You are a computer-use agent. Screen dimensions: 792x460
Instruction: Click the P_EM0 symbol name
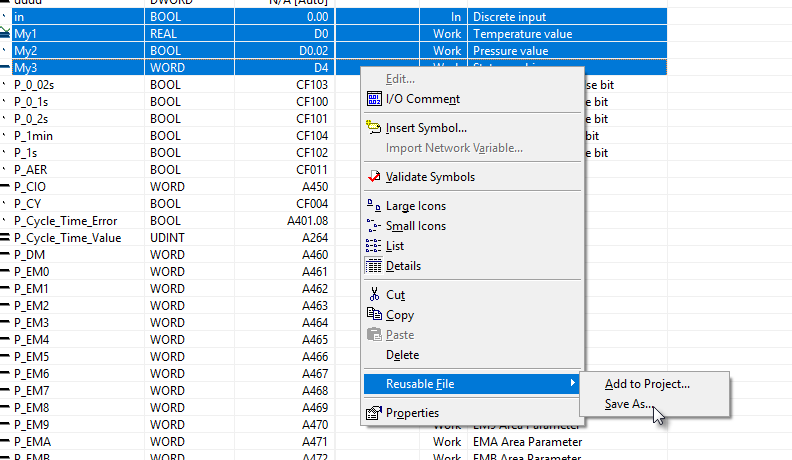coord(31,272)
